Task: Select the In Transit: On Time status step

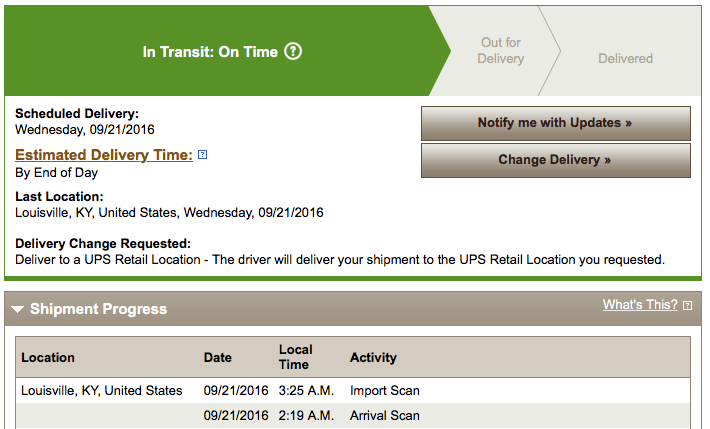Action: tap(222, 51)
